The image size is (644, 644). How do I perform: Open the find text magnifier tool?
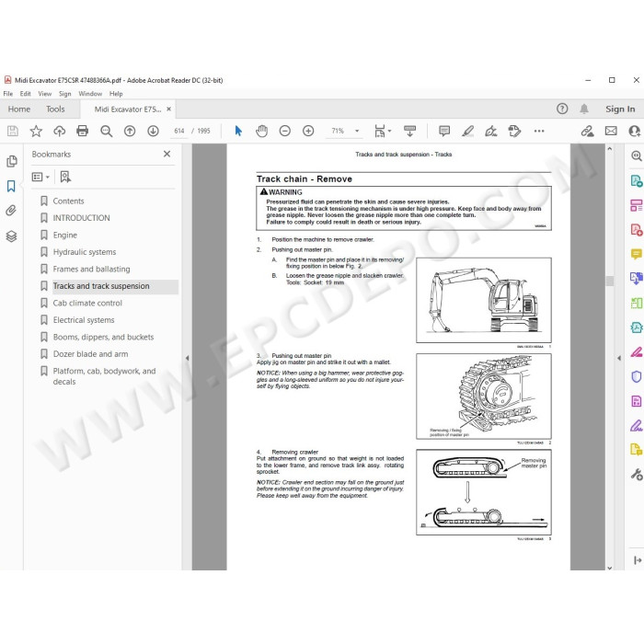[x=107, y=131]
